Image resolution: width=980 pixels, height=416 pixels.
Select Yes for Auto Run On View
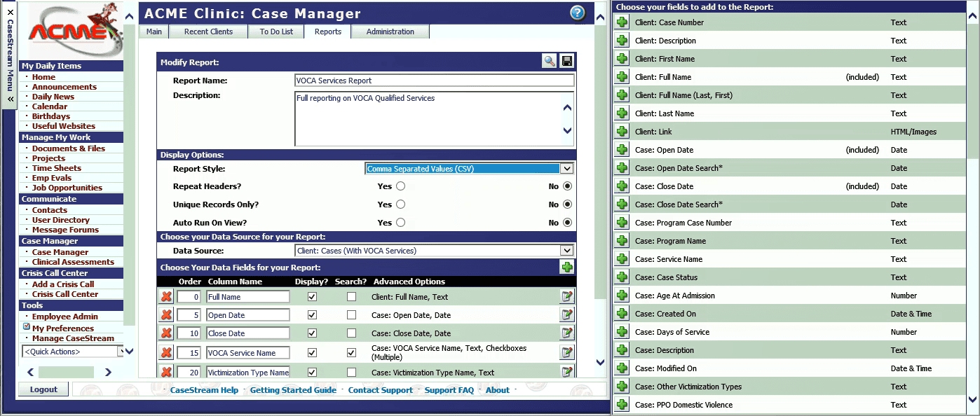(x=400, y=223)
